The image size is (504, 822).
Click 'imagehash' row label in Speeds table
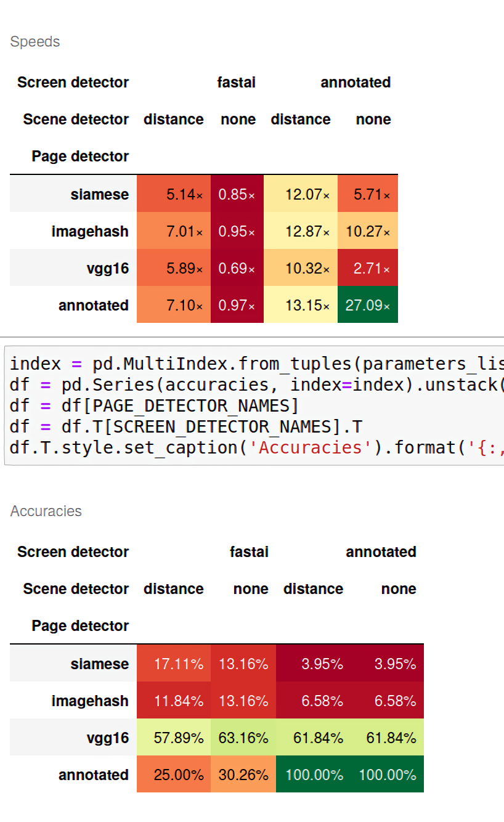coord(91,232)
